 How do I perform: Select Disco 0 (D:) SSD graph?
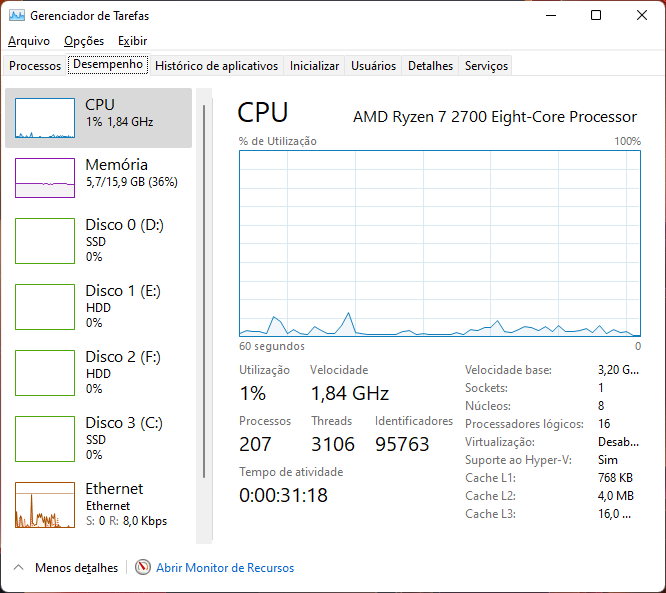coord(45,240)
